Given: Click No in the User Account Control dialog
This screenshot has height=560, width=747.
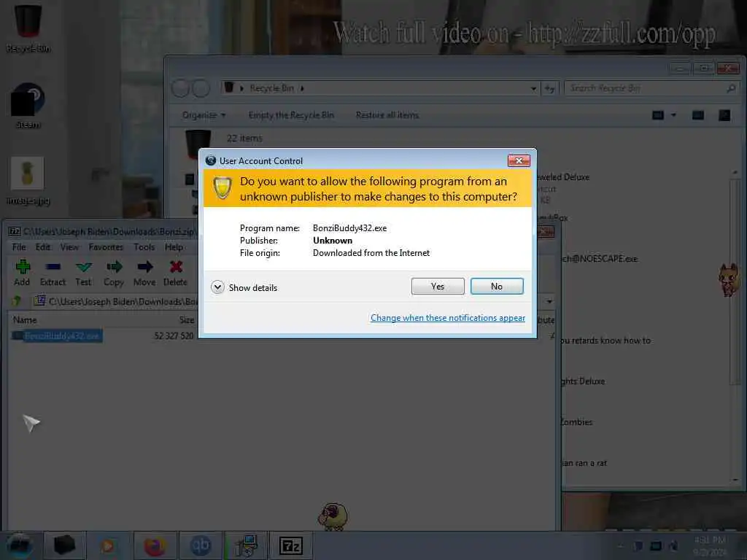Looking at the screenshot, I should tap(496, 286).
